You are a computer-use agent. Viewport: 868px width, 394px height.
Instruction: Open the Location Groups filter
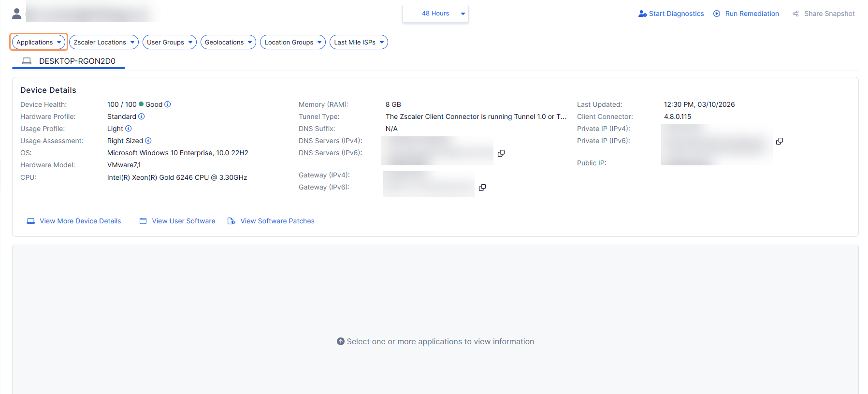click(293, 42)
